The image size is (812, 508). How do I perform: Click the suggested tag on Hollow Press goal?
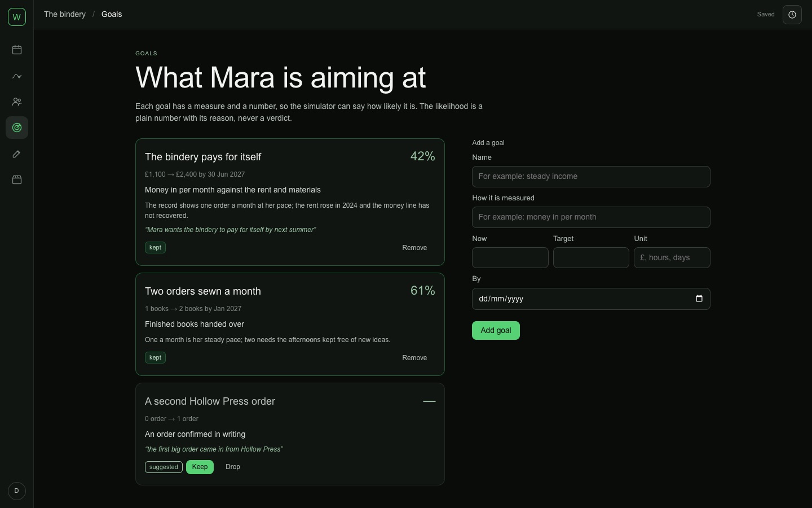[164, 467]
